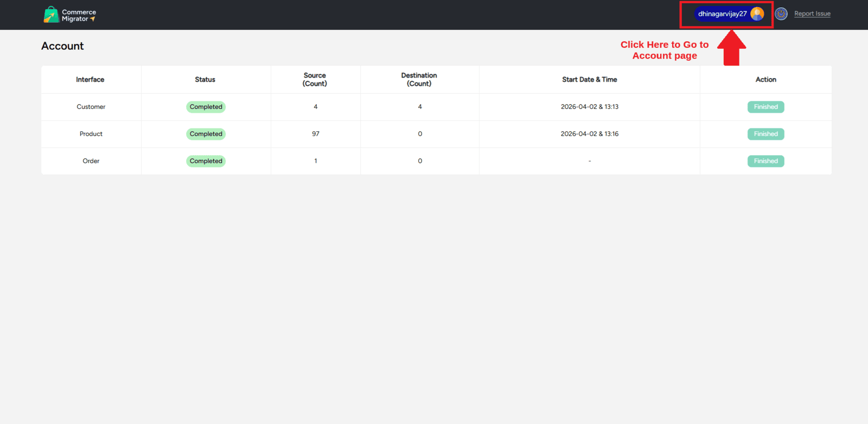Select the Destination (Count) column header
Viewport: 868px width, 424px height.
point(419,80)
